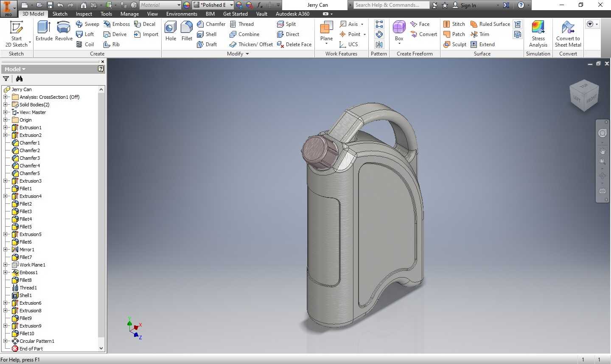
Task: Expand the Solid Bodies(2) node
Action: pos(5,105)
